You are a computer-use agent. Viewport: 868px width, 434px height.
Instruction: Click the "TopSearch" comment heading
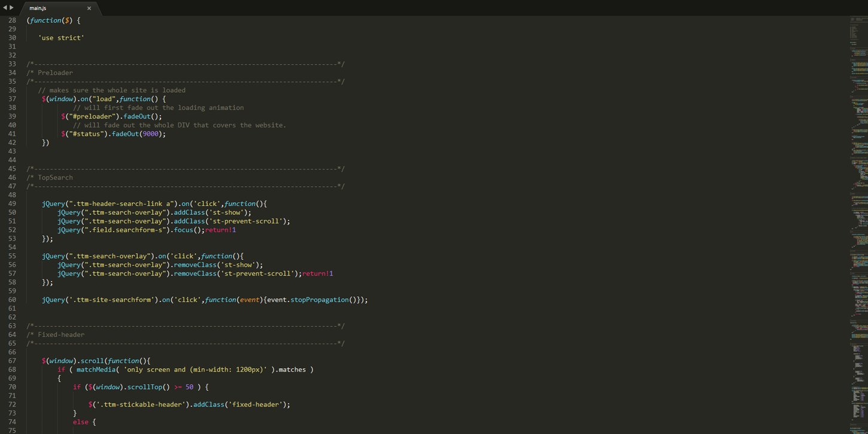click(55, 178)
